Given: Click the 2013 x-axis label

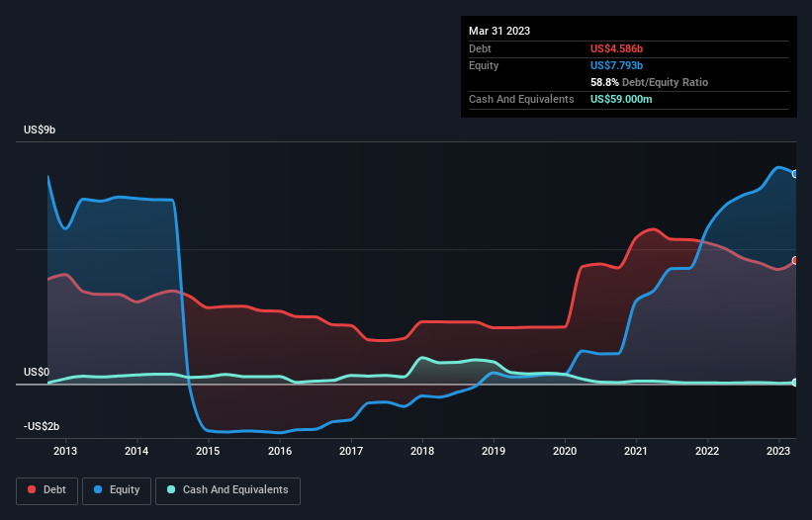Looking at the screenshot, I should (65, 451).
